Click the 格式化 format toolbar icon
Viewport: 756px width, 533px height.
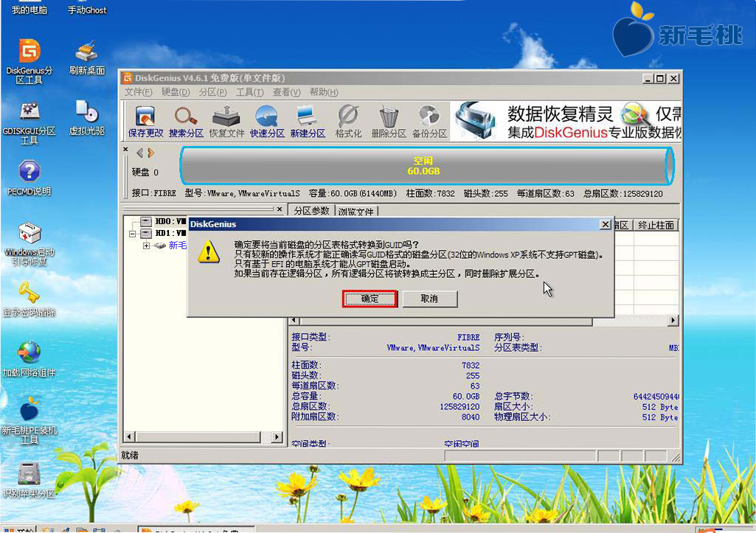[348, 122]
